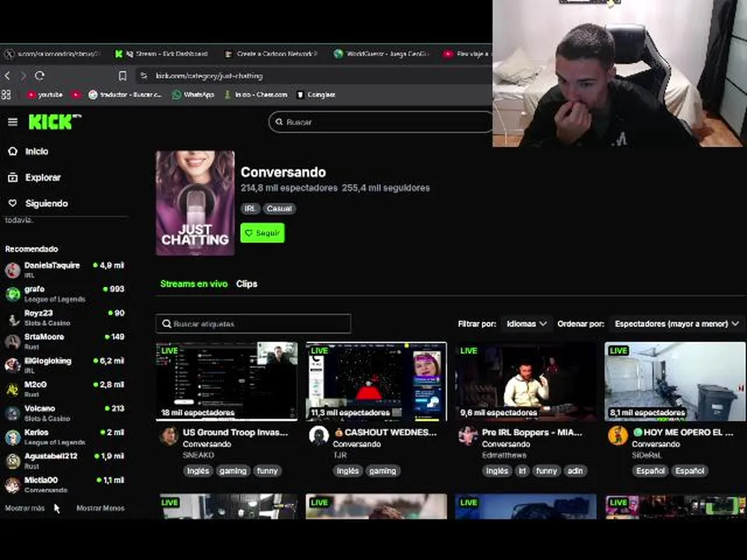Open Mictia00 recommended channel avatar
The height and width of the screenshot is (560, 747).
click(13, 485)
